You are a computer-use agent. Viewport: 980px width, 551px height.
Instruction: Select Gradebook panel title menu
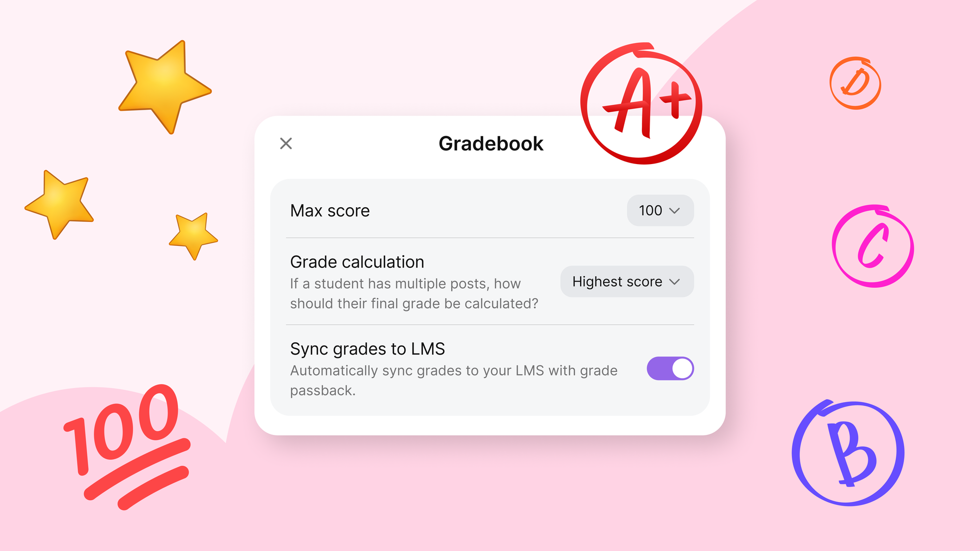coord(490,144)
